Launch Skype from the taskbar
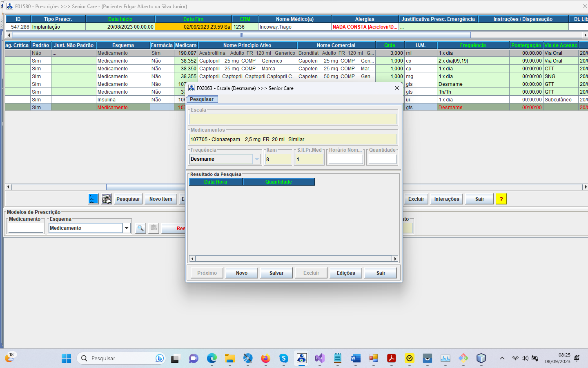Screen dimensions: 588x368 click(283, 359)
